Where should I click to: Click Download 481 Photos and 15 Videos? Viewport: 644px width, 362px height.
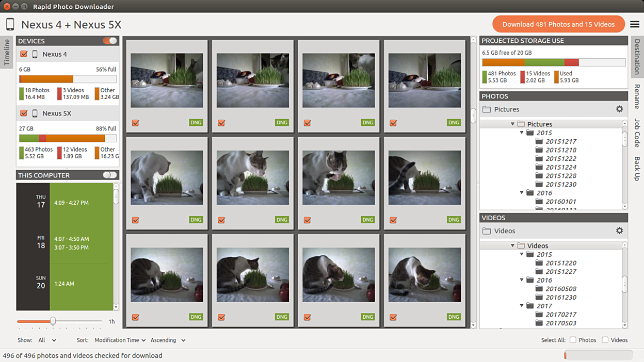pyautogui.click(x=558, y=24)
